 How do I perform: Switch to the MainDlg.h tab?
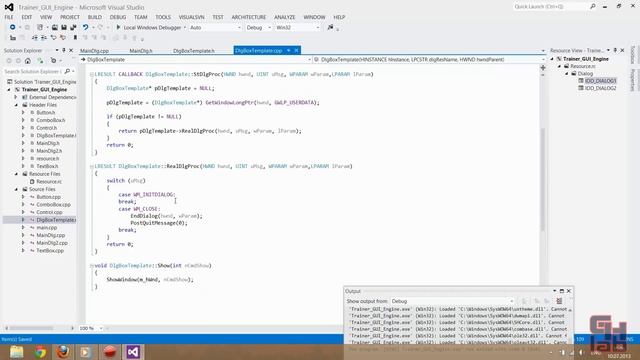pos(141,51)
